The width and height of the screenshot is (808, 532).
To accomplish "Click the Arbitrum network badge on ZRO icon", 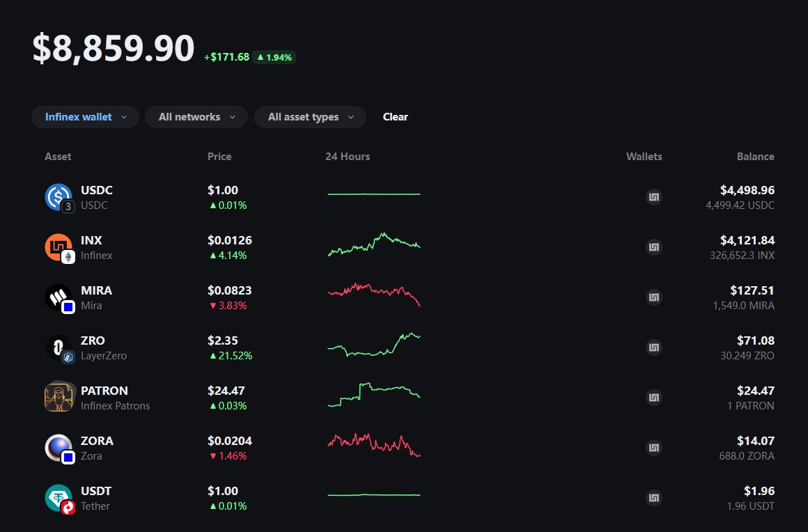I will point(68,357).
